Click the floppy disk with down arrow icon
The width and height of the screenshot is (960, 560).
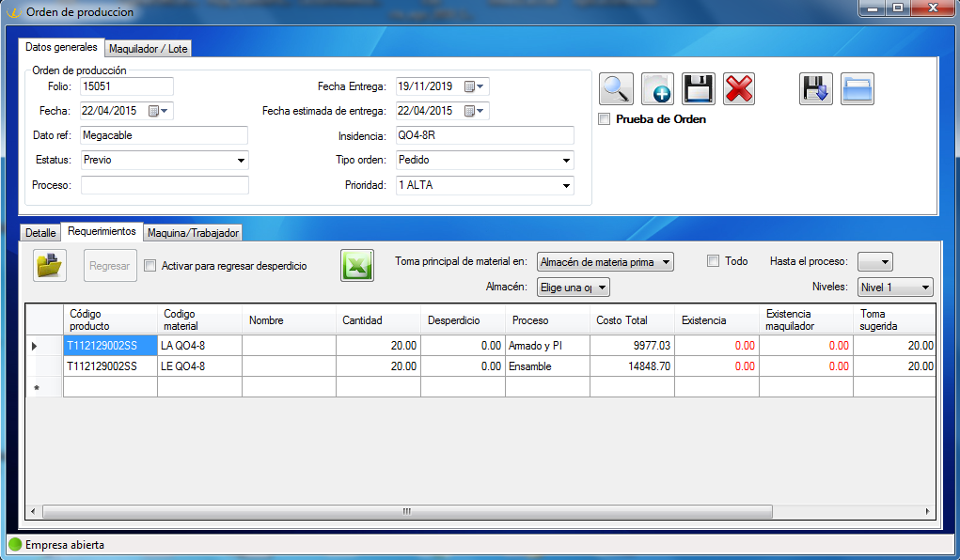pyautogui.click(x=816, y=89)
